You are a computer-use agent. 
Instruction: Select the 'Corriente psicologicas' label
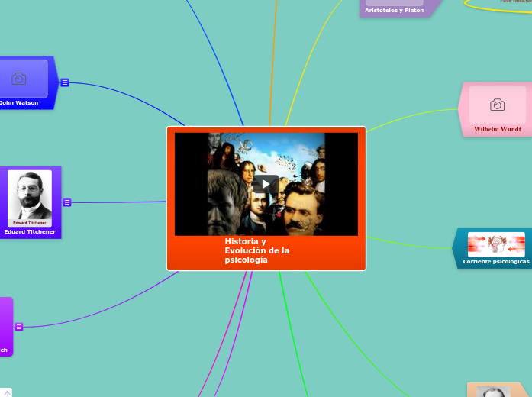tap(495, 261)
